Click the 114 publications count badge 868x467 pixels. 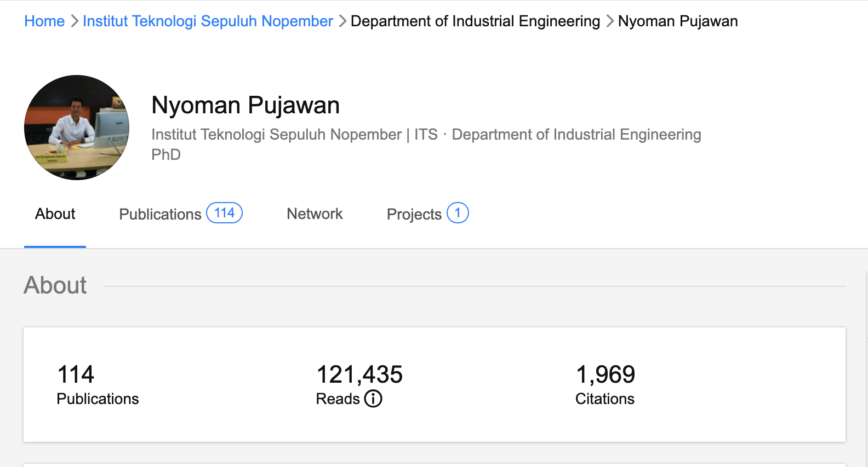(x=224, y=213)
